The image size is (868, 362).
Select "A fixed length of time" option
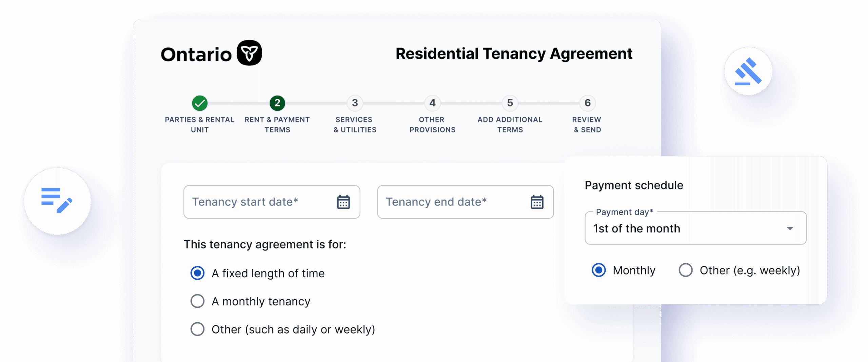[x=198, y=273]
